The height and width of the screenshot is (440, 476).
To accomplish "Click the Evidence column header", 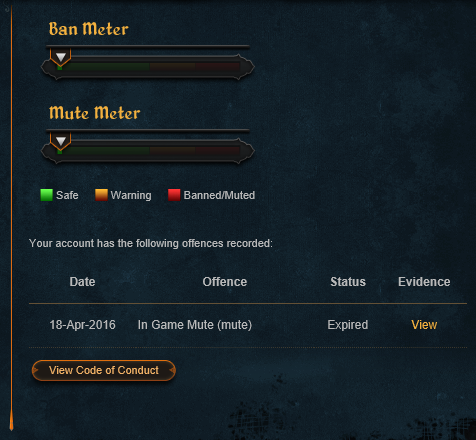I will tap(424, 282).
